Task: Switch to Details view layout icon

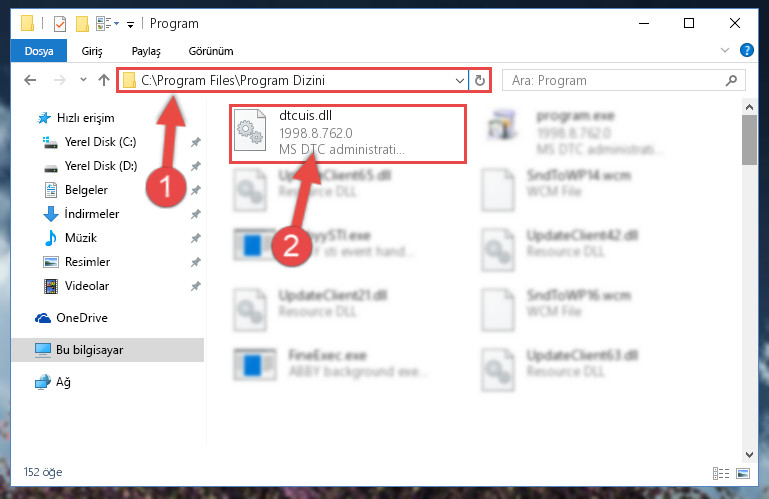Action: pyautogui.click(x=720, y=473)
